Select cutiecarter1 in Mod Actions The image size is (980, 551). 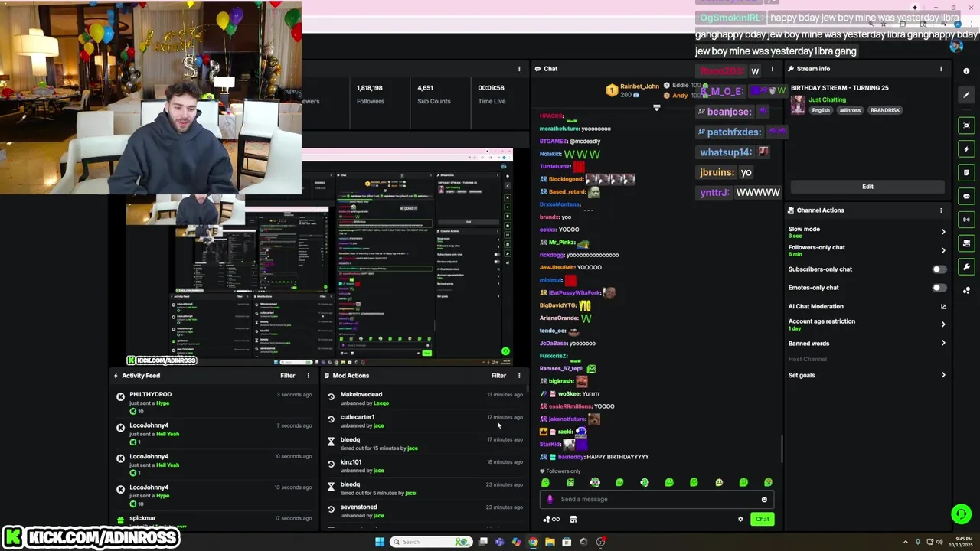tap(358, 417)
